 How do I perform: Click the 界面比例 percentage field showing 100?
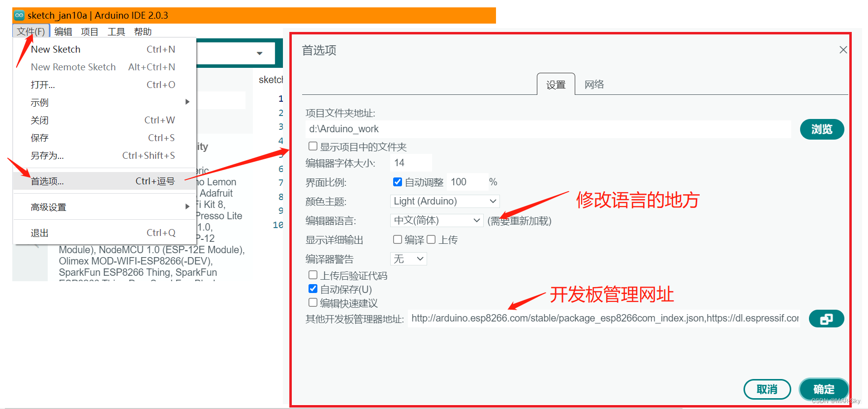[x=467, y=182]
